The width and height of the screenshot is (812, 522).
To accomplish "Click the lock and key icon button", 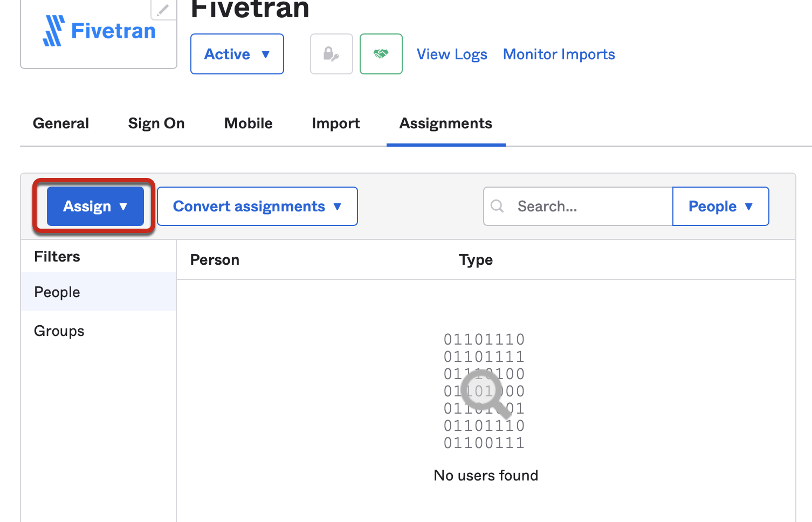I will [332, 54].
